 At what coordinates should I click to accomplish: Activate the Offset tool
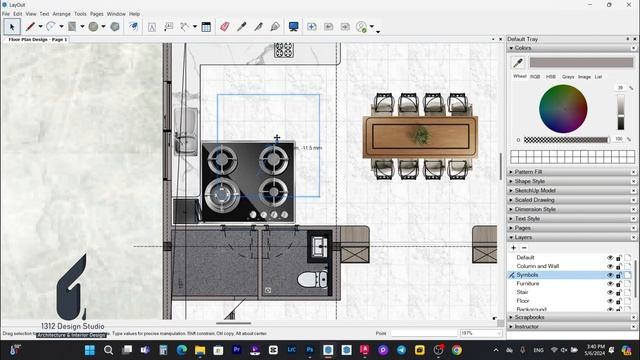(133, 27)
